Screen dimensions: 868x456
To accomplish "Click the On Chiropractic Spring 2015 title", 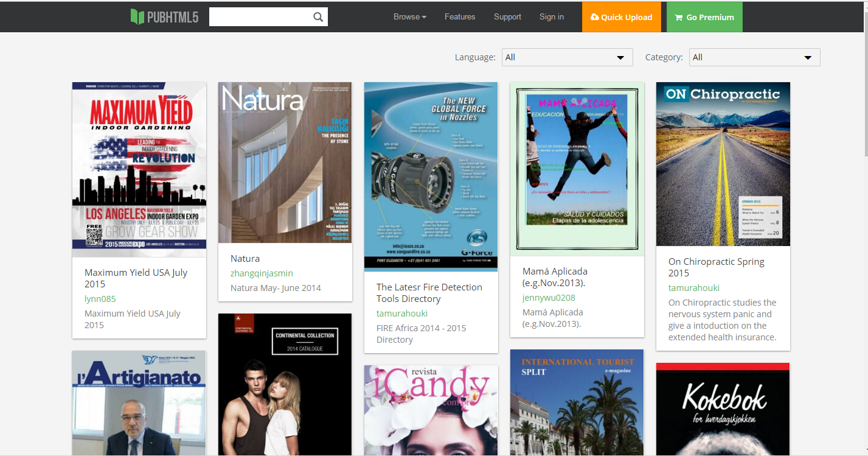I will (717, 267).
